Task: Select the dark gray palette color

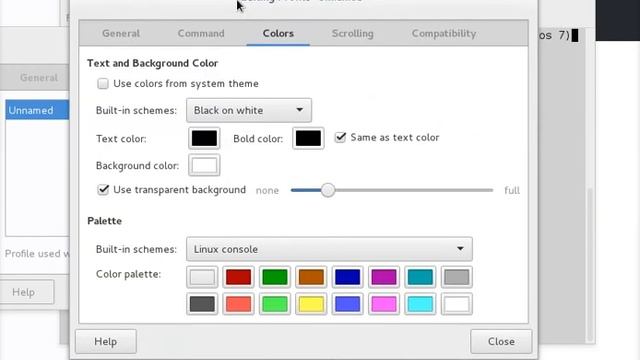Action: [x=202, y=304]
